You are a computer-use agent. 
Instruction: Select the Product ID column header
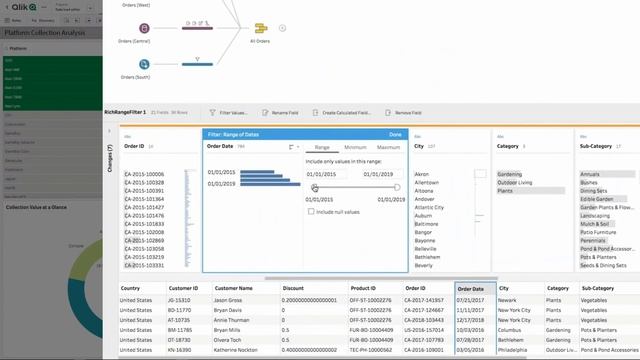375,288
